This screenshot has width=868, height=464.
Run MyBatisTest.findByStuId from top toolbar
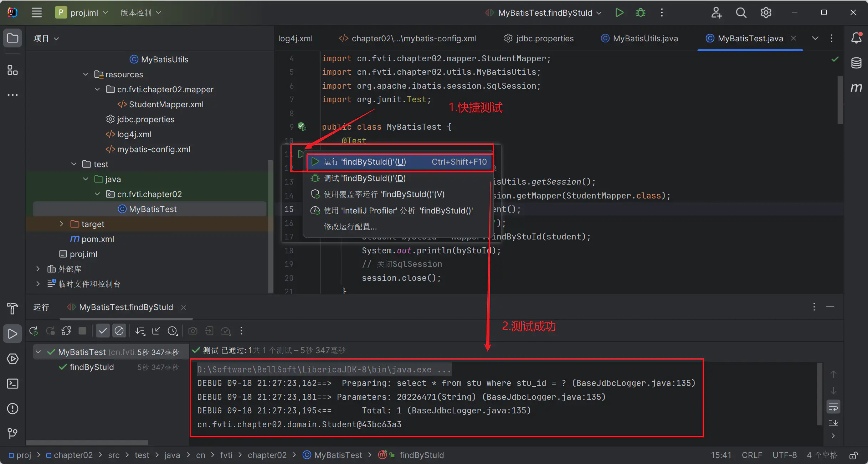click(620, 12)
